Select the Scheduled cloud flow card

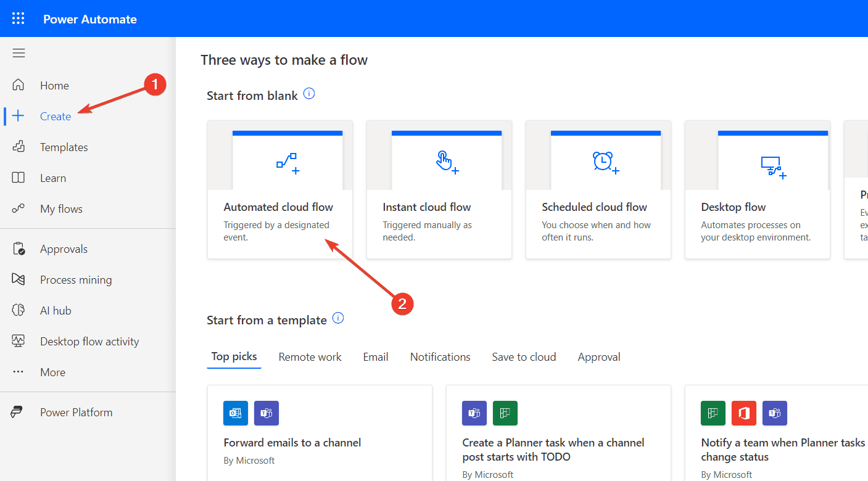(x=597, y=189)
